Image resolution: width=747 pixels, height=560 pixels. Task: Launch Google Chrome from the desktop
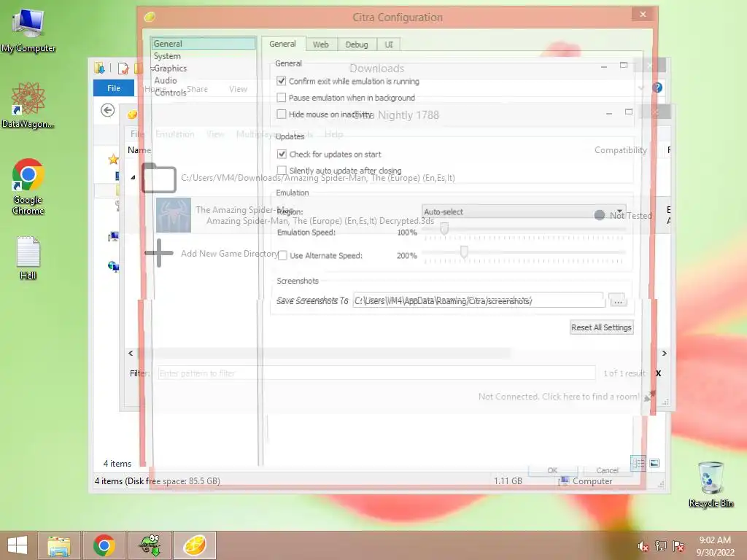28,186
